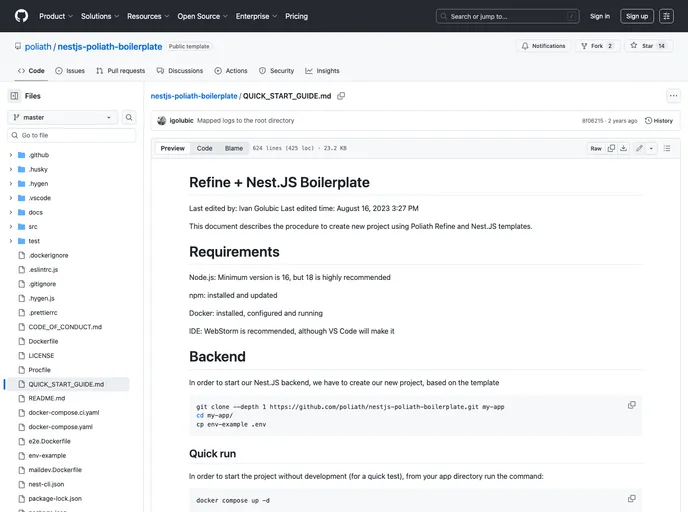688x512 pixels.
Task: Open the header menu icon beside Sign up
Action: [666, 16]
